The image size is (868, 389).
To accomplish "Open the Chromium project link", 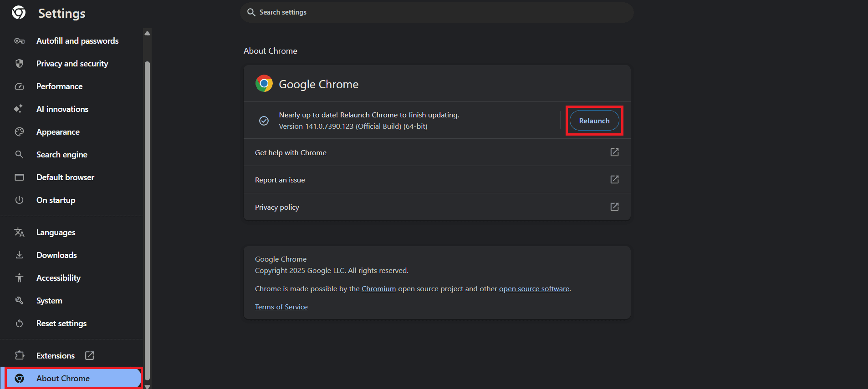I will [x=378, y=289].
